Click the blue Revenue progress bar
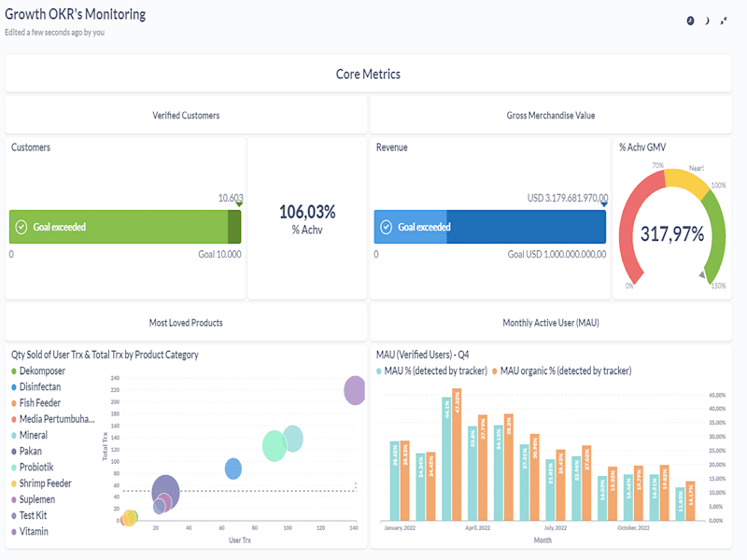The image size is (747, 560). [x=489, y=227]
